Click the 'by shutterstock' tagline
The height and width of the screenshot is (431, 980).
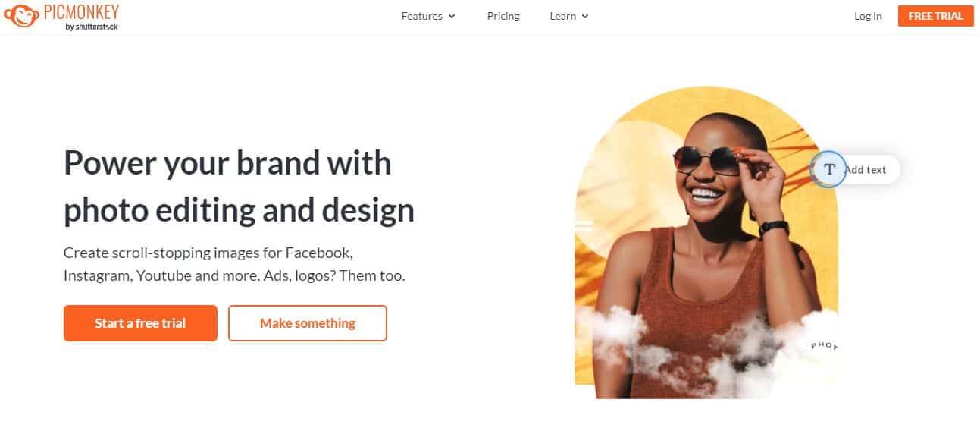pos(90,26)
